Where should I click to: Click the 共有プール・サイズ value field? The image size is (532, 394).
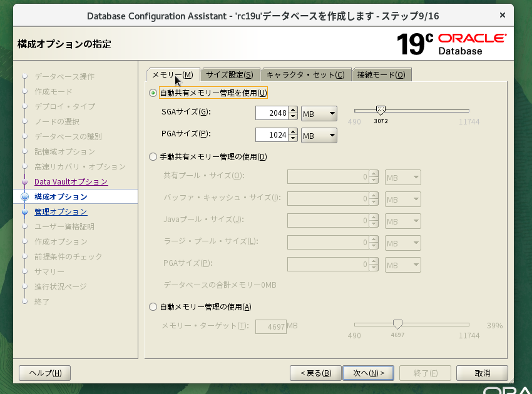coord(328,176)
